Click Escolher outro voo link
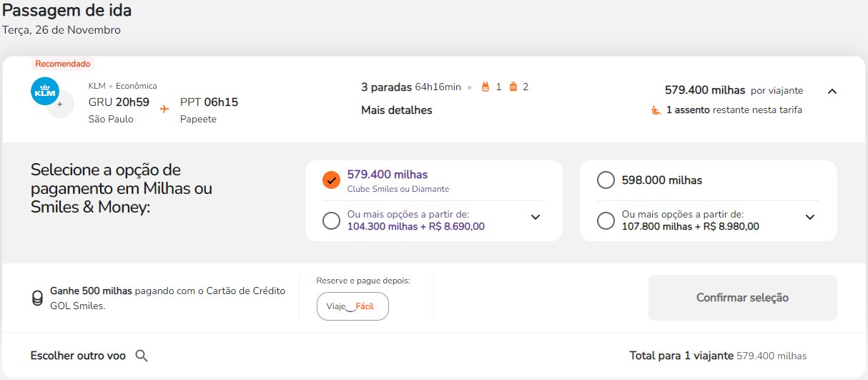868x380 pixels. point(78,356)
